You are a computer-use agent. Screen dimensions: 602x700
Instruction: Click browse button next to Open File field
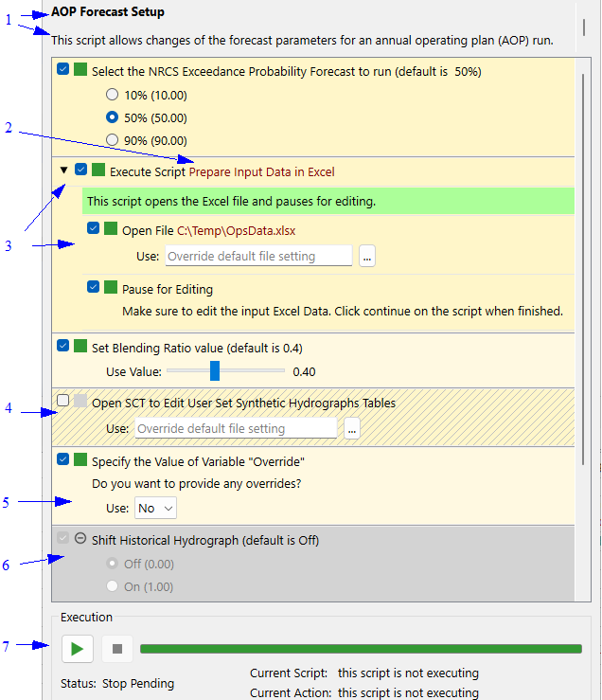(x=367, y=256)
